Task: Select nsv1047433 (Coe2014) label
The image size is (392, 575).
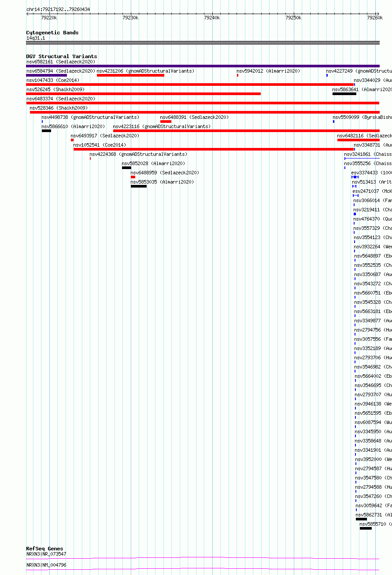Action: (53, 80)
